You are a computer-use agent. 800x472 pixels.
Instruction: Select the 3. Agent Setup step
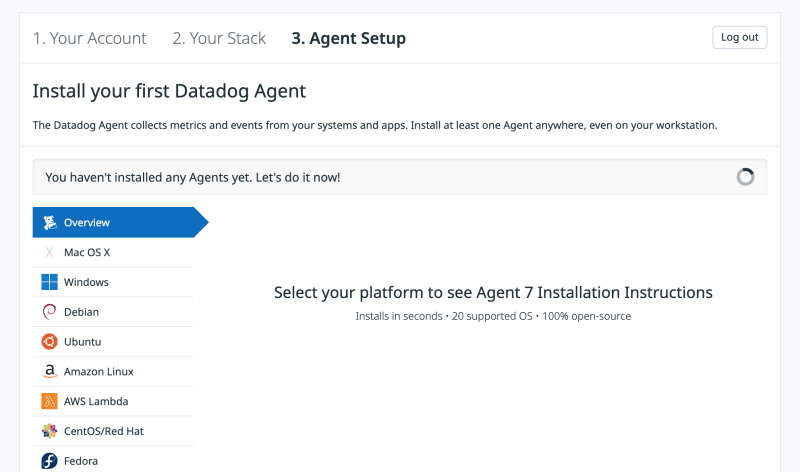[x=348, y=38]
